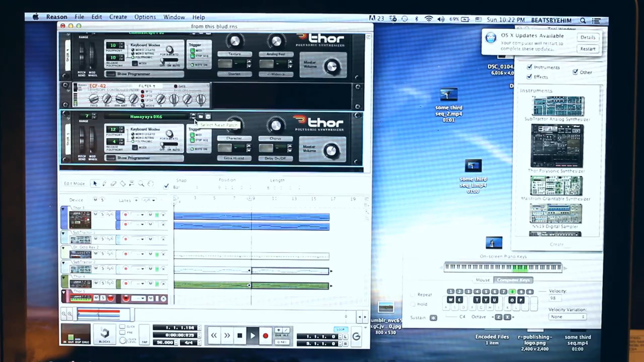Select the arrow Selection tool
This screenshot has height=362, width=644.
tap(95, 183)
